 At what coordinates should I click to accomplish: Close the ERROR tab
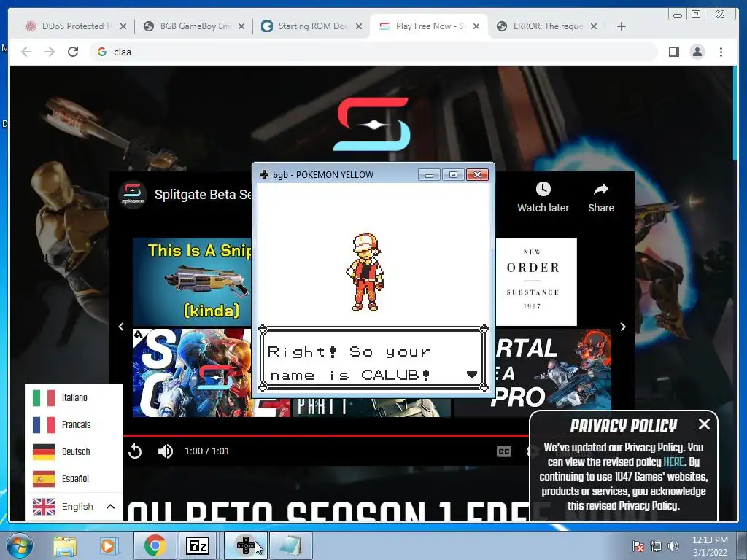click(x=594, y=26)
